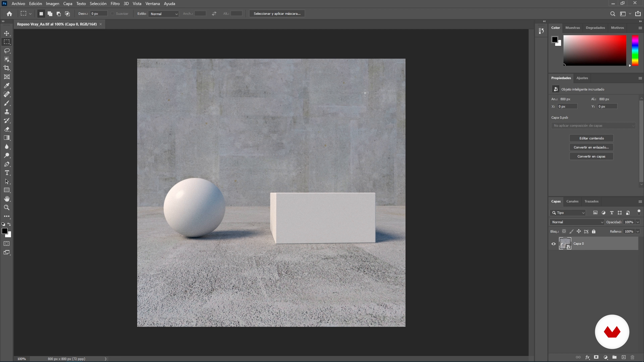Open the Color panel menu

pos(640,28)
